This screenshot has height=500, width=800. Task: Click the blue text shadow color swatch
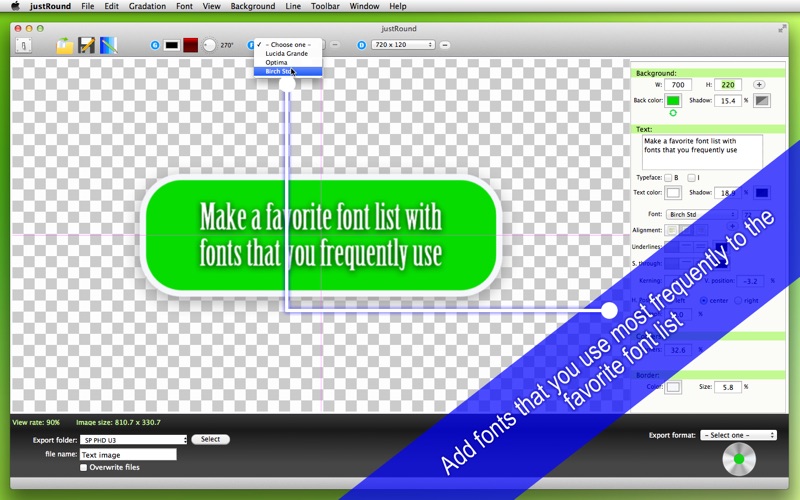coord(762,193)
